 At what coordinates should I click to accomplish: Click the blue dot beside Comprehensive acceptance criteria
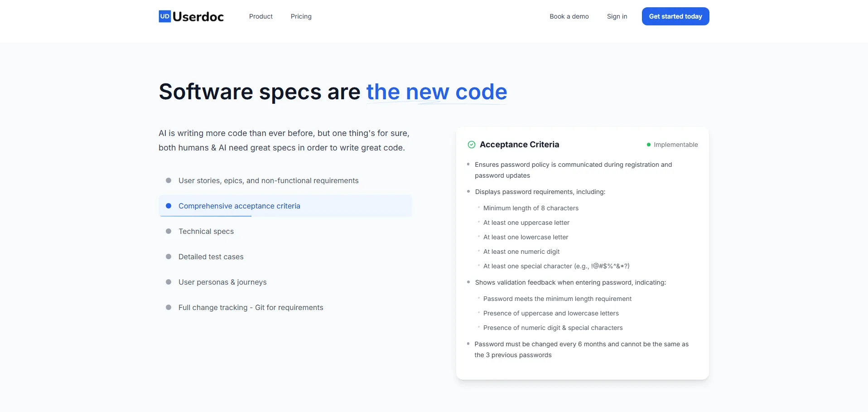click(169, 206)
